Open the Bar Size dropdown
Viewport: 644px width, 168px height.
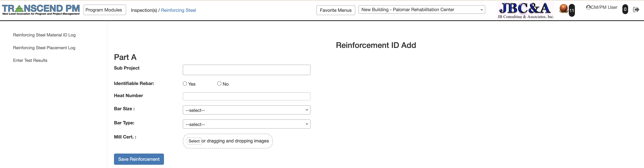click(246, 110)
